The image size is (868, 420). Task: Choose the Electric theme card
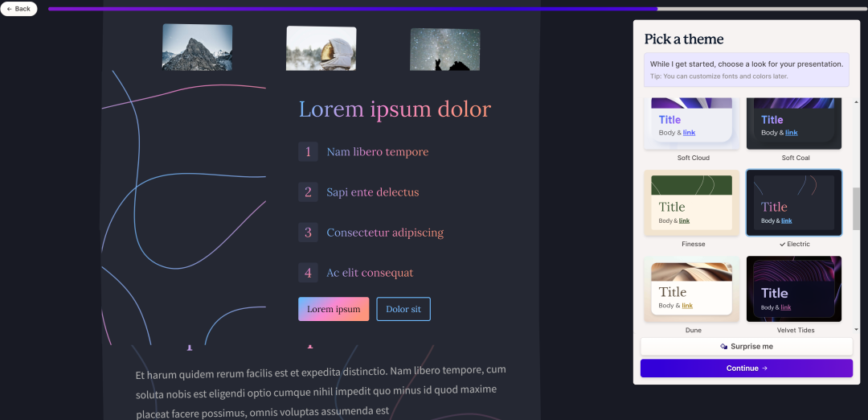(x=794, y=203)
